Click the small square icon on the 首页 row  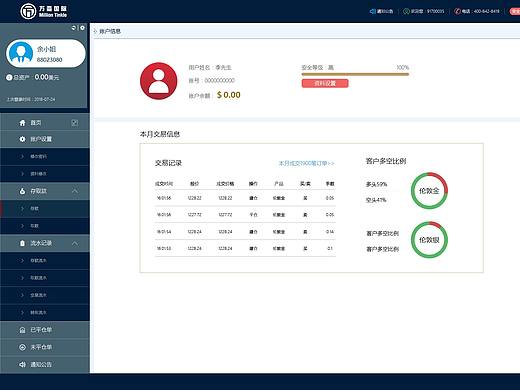pos(75,123)
